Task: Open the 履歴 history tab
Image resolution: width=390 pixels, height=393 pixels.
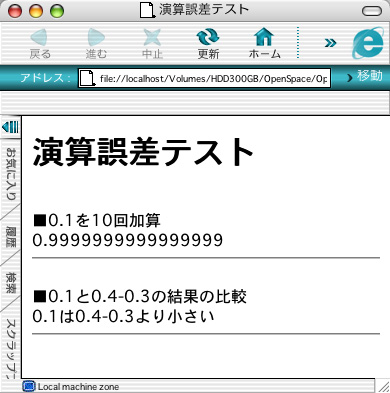Action: click(x=11, y=236)
